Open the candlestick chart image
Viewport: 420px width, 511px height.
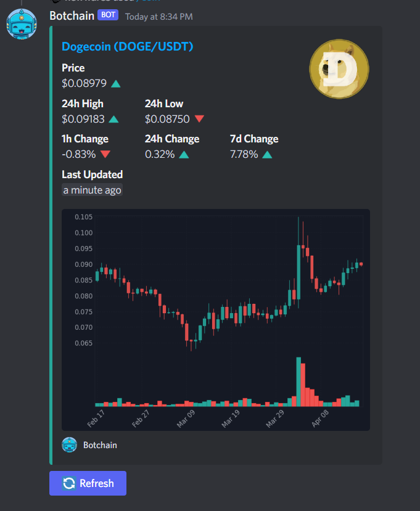point(216,308)
